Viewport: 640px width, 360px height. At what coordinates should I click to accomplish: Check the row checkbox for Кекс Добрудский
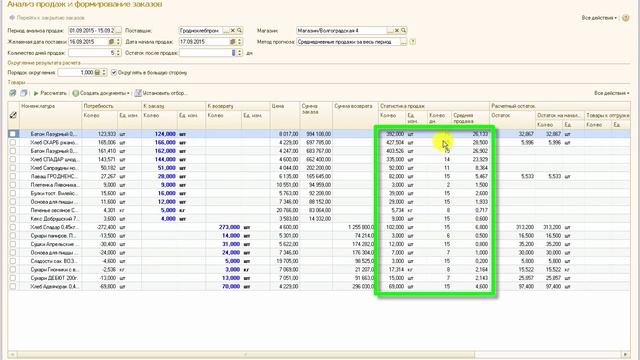(13, 219)
